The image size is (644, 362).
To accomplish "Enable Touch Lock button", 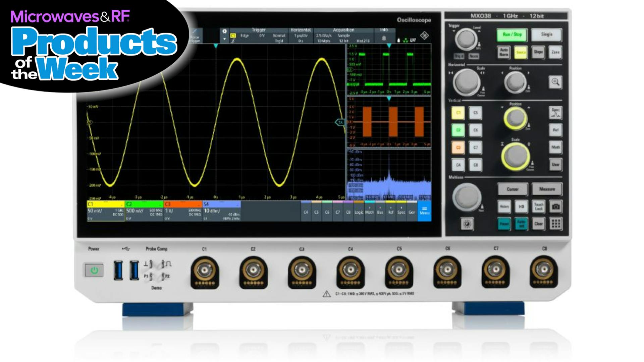I will click(x=538, y=206).
